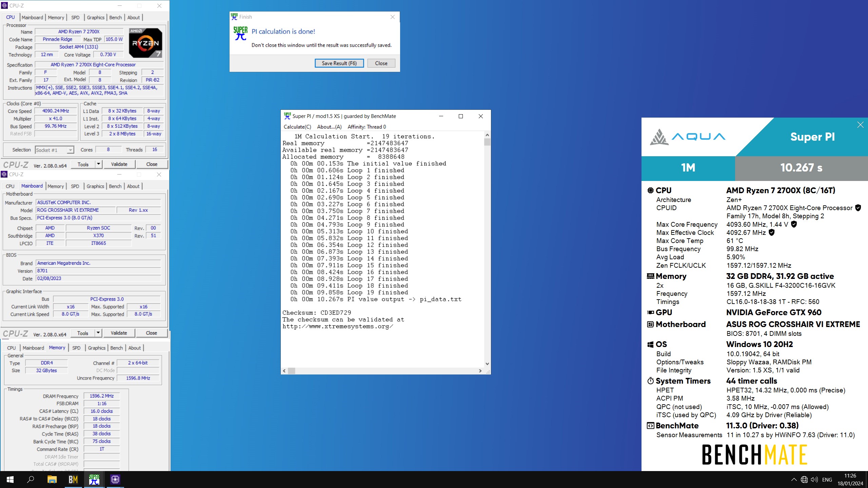The height and width of the screenshot is (488, 868).
Task: Close the Finish dialog with X
Action: click(393, 17)
